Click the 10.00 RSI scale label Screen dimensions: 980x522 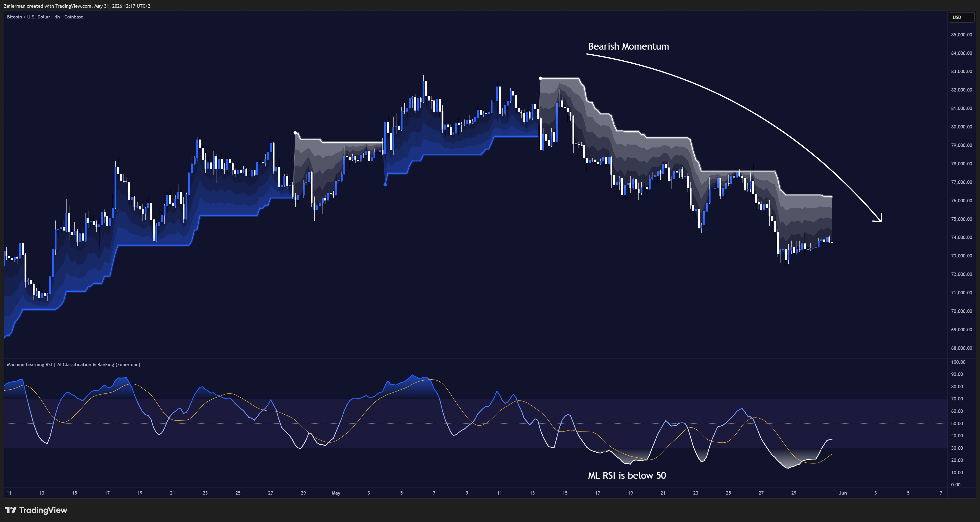[957, 473]
